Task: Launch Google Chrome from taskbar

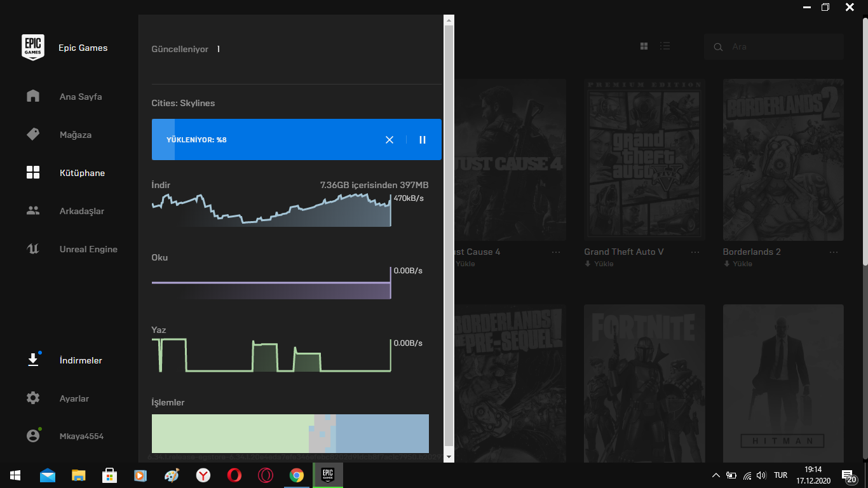Action: pos(297,475)
